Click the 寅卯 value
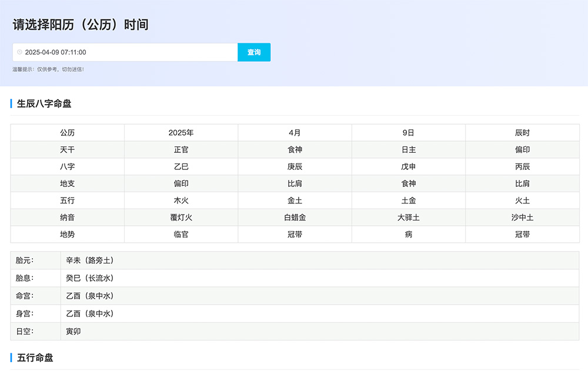The width and height of the screenshot is (588, 371). 73,331
